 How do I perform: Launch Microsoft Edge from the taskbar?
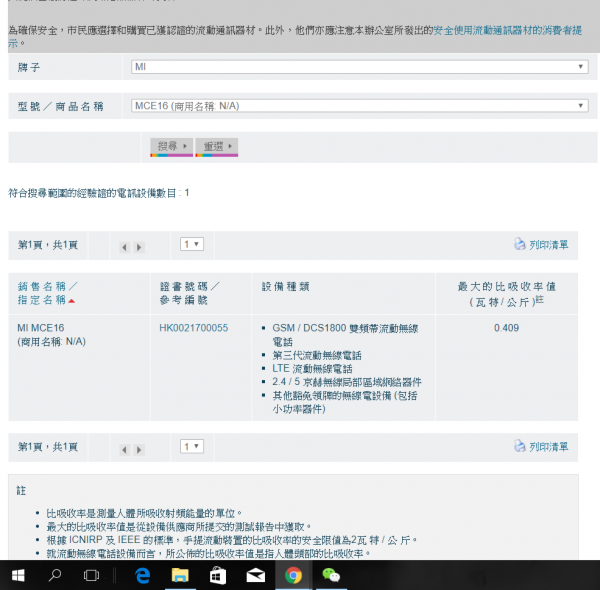(142, 575)
